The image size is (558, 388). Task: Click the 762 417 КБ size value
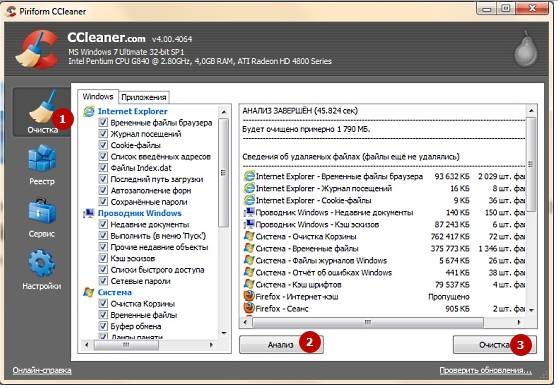[450, 236]
